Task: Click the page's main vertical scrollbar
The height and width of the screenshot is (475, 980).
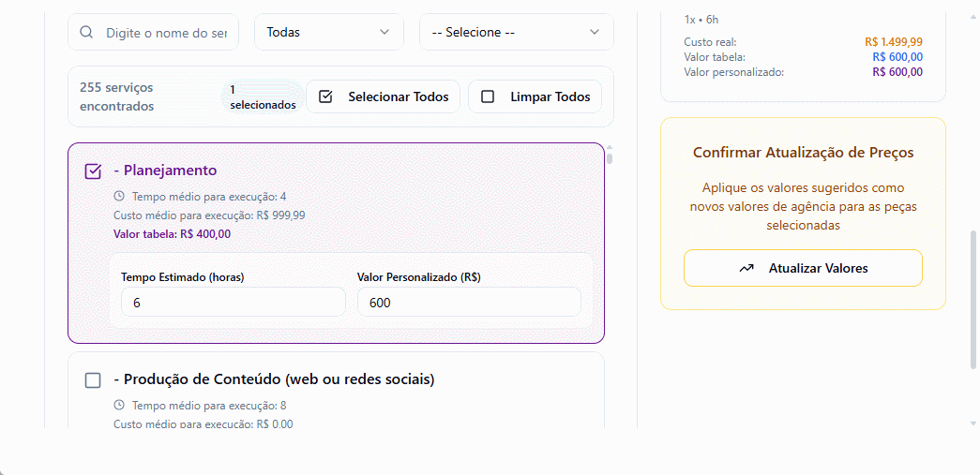Action: (x=972, y=300)
